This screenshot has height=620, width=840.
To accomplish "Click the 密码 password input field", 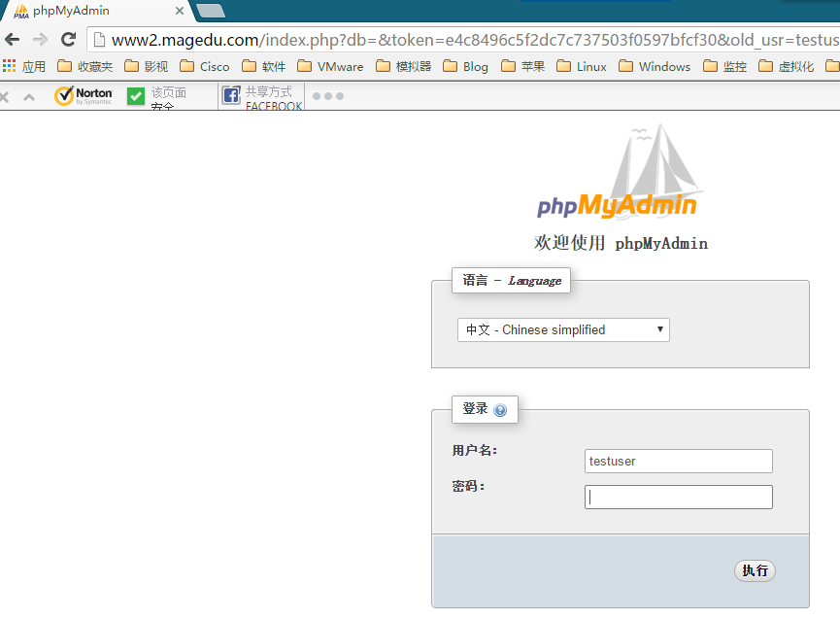I will 678,497.
